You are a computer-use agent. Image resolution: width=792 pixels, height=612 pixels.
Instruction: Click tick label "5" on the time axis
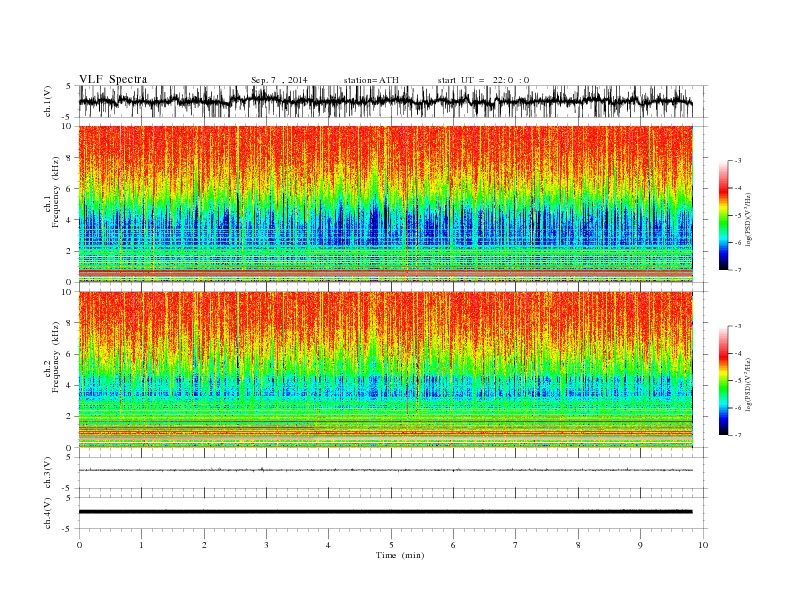391,545
